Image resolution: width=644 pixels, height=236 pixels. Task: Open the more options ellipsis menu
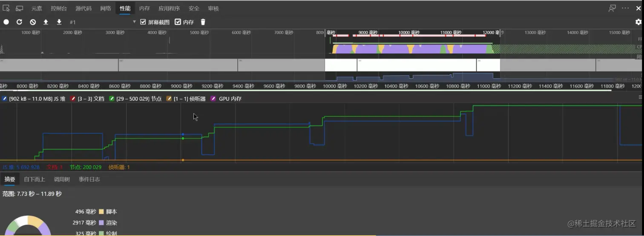coord(625,8)
